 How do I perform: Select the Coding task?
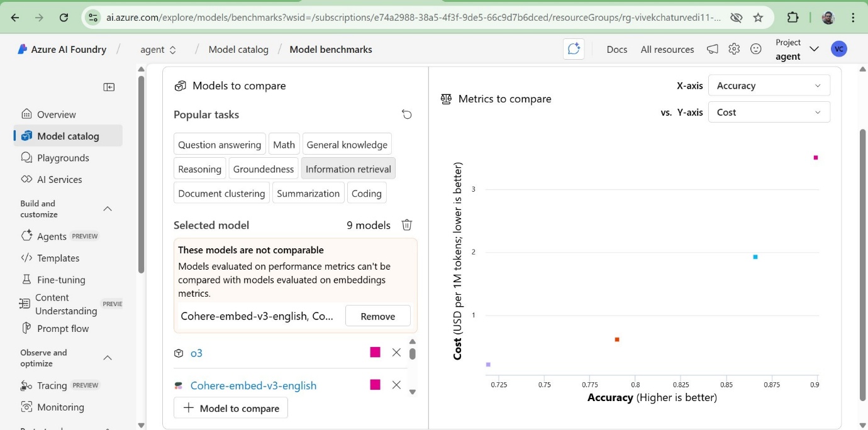click(367, 193)
